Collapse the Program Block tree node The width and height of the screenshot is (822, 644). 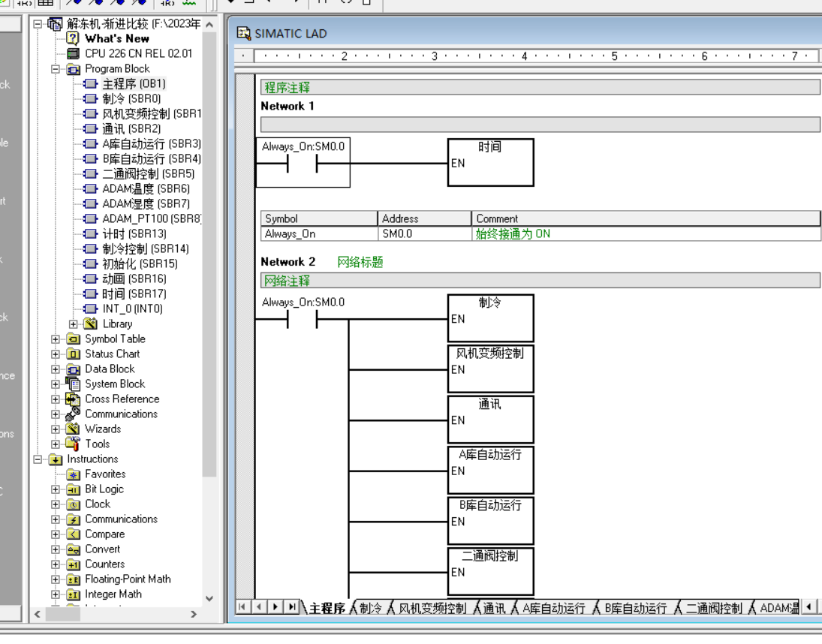click(56, 69)
